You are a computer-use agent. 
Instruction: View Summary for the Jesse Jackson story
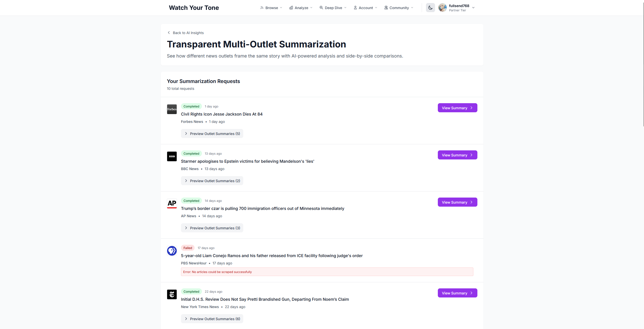[x=457, y=108]
